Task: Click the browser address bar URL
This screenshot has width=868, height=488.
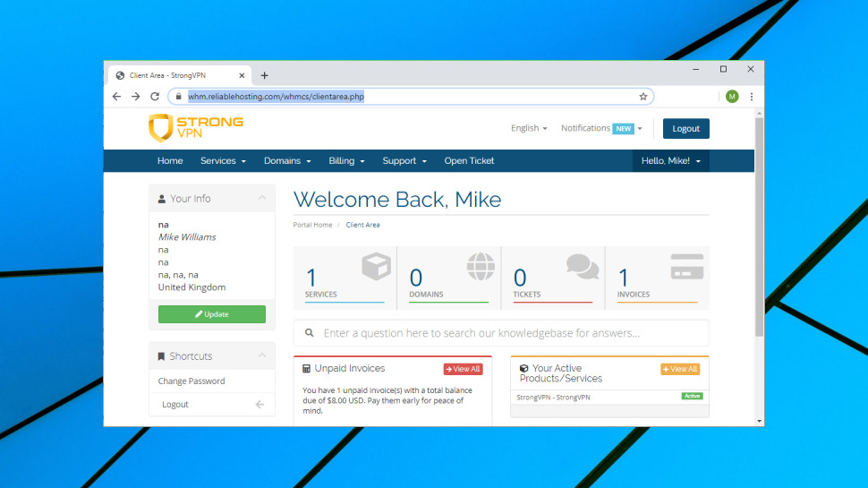Action: (x=276, y=97)
